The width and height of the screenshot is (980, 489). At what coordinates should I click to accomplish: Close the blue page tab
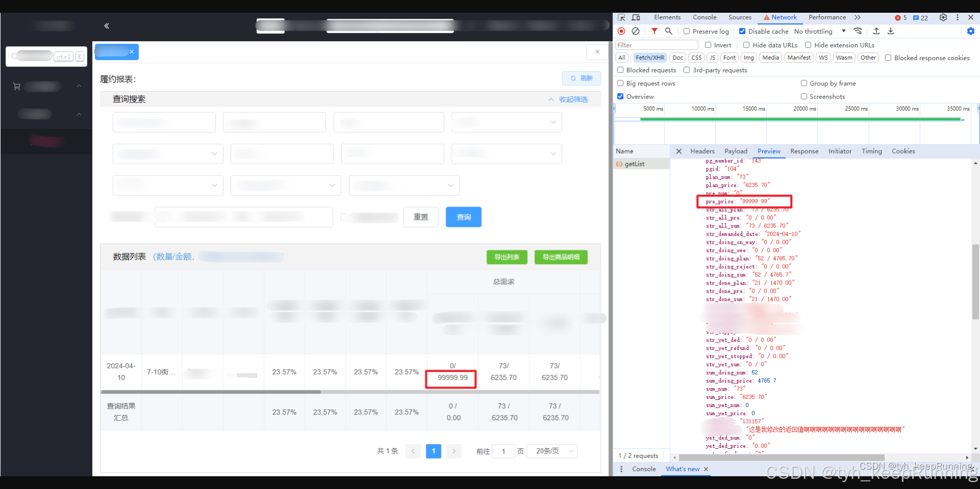click(132, 52)
